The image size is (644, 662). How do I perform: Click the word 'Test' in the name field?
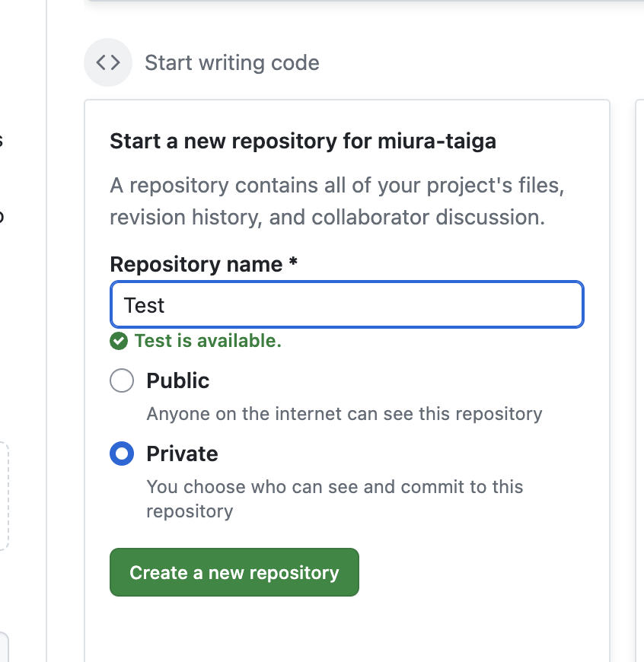[x=145, y=305]
